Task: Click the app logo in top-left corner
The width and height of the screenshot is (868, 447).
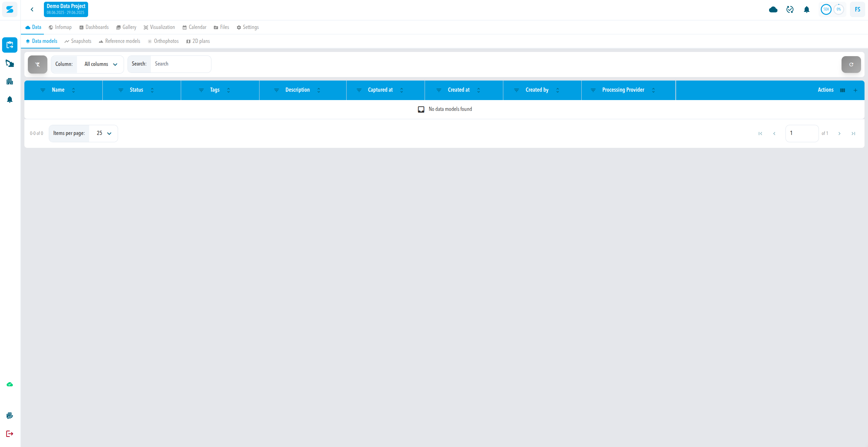Action: point(10,9)
